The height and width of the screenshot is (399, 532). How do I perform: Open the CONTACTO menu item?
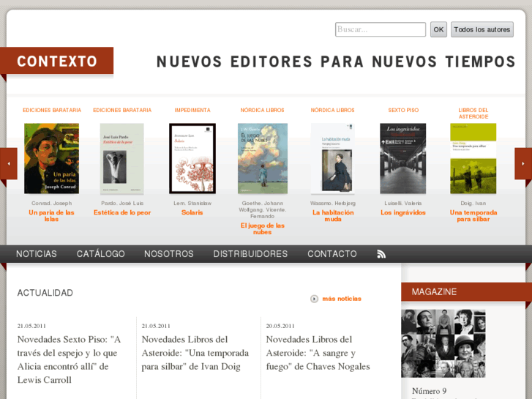click(331, 253)
